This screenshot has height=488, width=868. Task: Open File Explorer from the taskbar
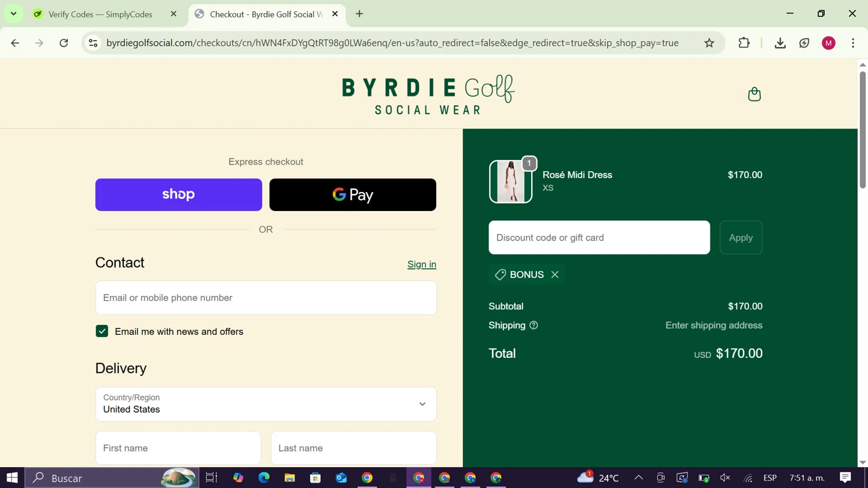click(289, 478)
